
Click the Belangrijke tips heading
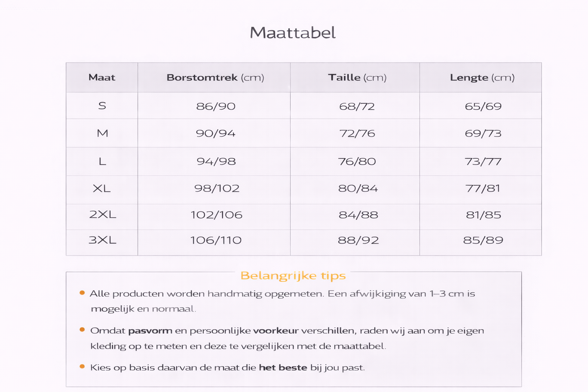(x=293, y=276)
